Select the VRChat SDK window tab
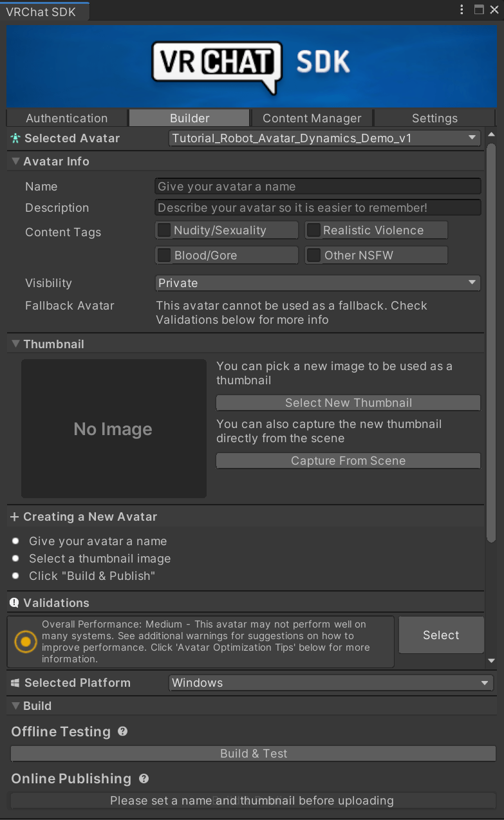Viewport: 504px width, 820px height. coord(44,12)
